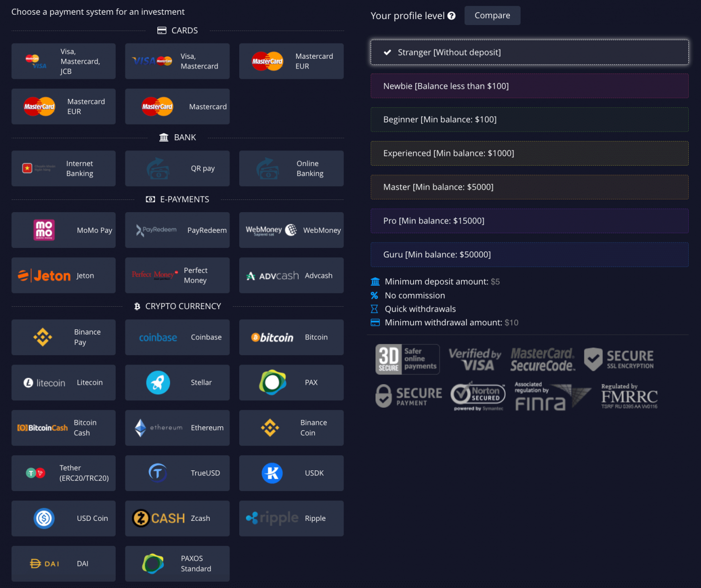Click 'No commission' text
Image resolution: width=701 pixels, height=588 pixels.
click(415, 295)
